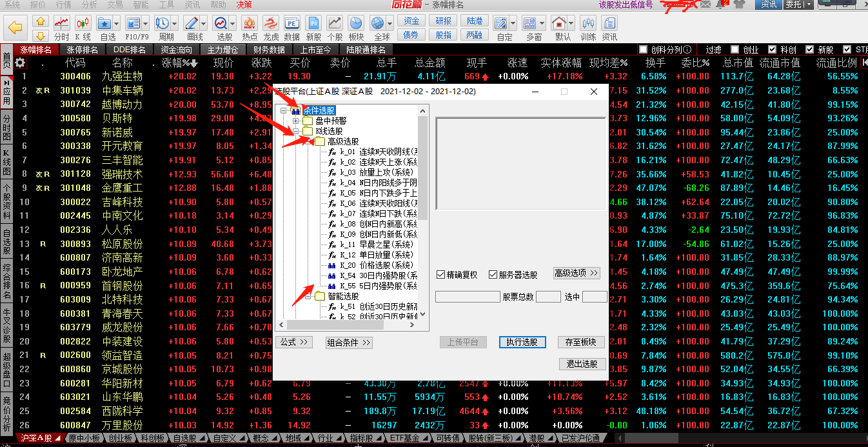Viewport: 868px width, 447px height.
Task: Click the 多窗 multi-window icon
Action: pos(530,23)
